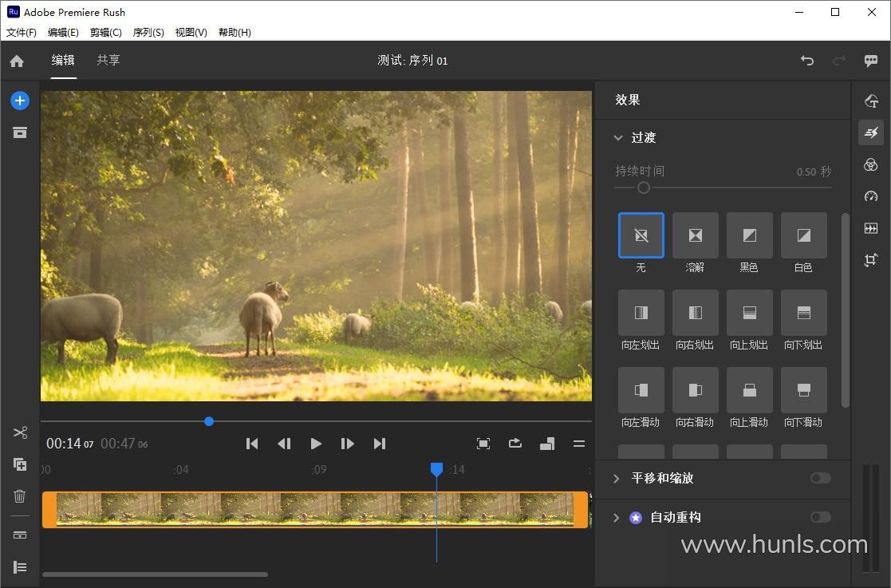Apply the 向左划出 wipe transition

pyautogui.click(x=641, y=313)
